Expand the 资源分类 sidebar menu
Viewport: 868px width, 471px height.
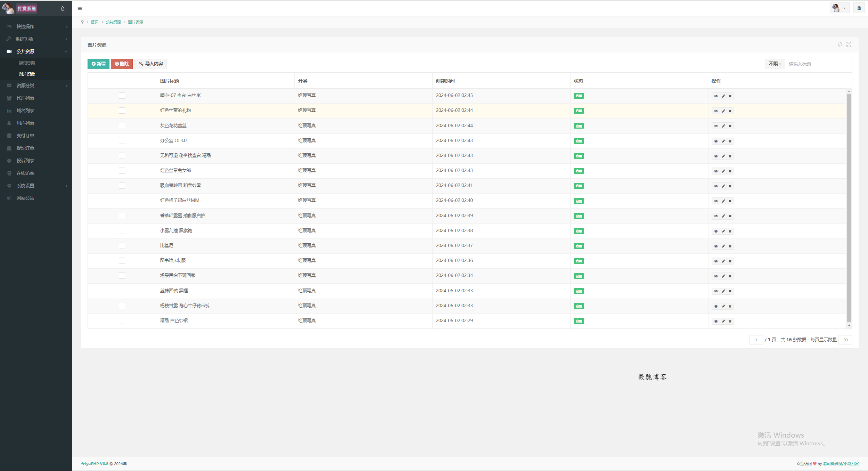click(x=36, y=86)
